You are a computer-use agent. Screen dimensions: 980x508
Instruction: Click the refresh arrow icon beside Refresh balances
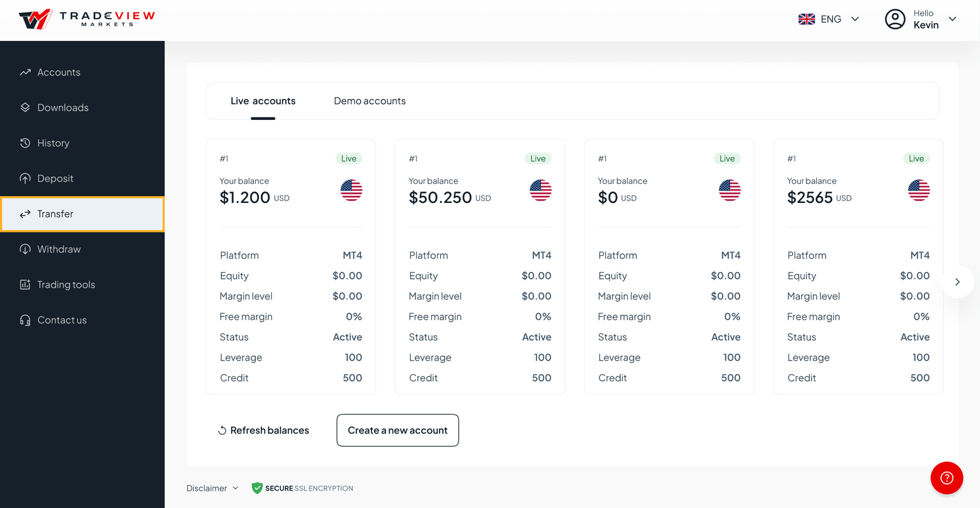[x=222, y=431]
